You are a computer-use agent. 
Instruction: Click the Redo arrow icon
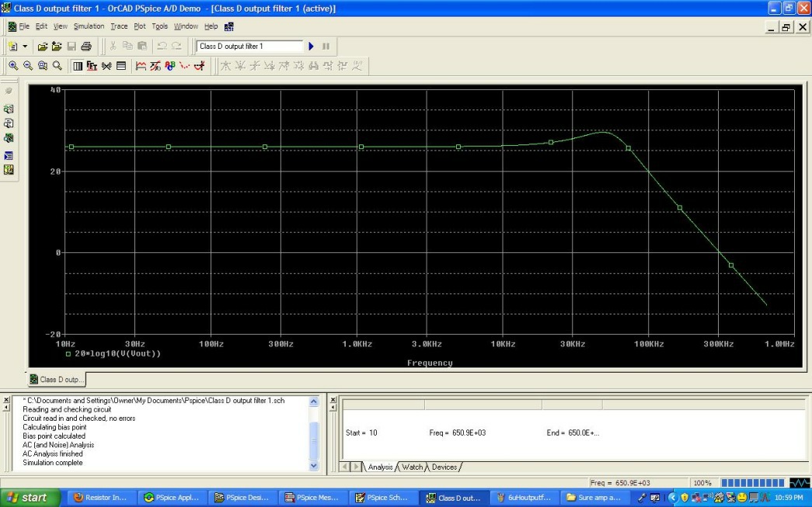tap(176, 46)
